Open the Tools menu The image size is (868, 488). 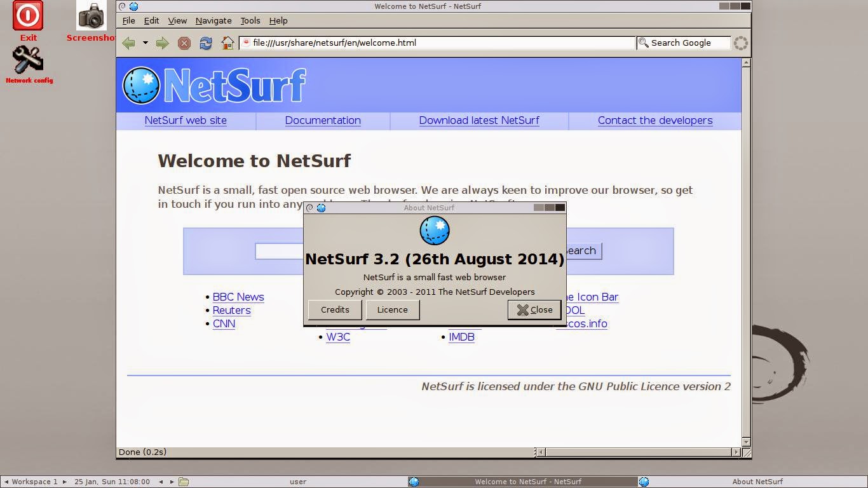[250, 21]
